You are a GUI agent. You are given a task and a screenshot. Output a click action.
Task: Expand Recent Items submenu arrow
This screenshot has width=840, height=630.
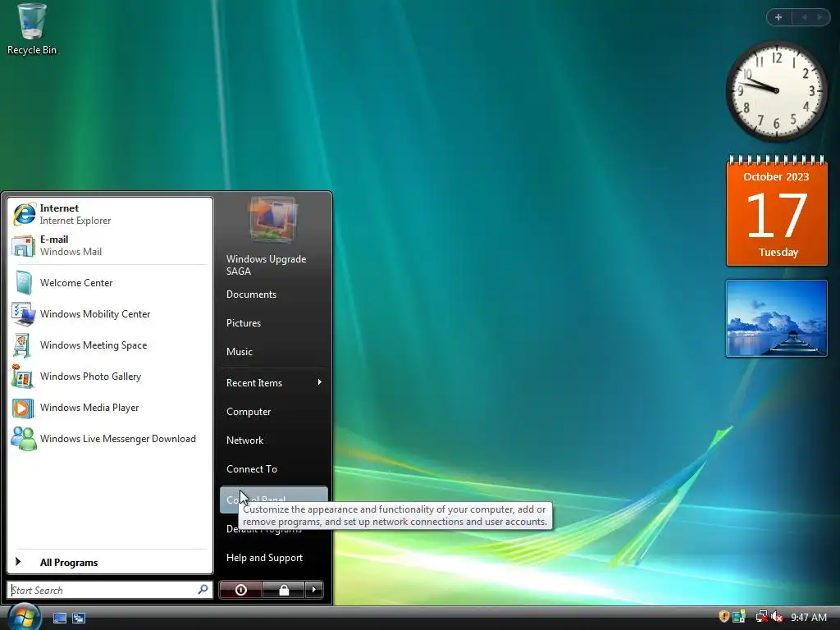click(320, 382)
